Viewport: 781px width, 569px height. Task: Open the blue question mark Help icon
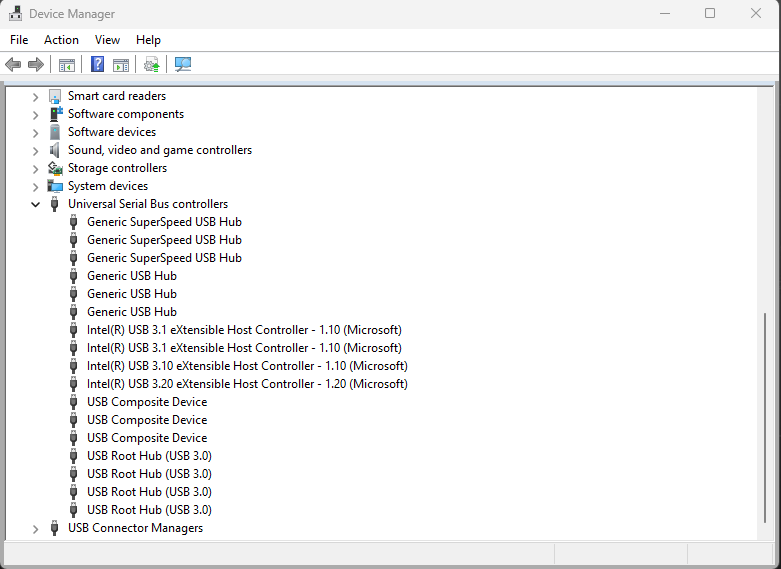point(97,65)
